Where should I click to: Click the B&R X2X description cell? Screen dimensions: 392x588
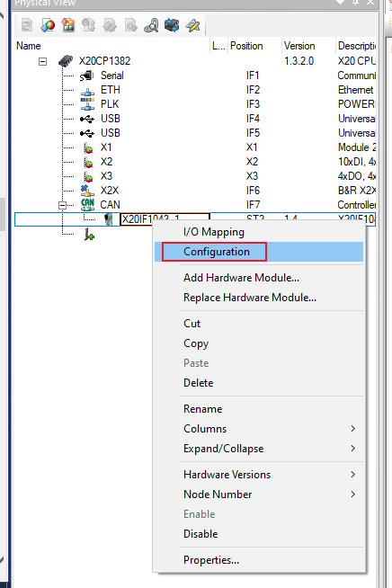click(356, 191)
